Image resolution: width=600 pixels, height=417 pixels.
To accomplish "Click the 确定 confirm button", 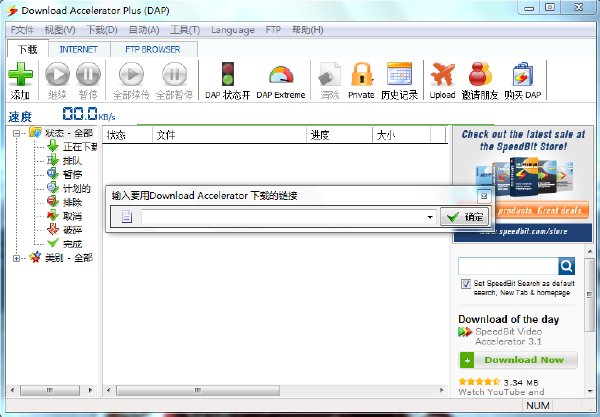I will click(x=465, y=217).
